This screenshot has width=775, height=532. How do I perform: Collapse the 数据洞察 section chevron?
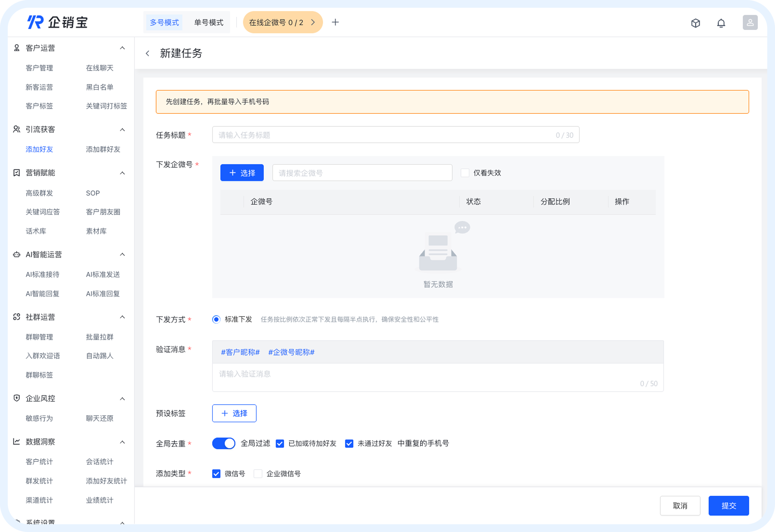point(123,442)
